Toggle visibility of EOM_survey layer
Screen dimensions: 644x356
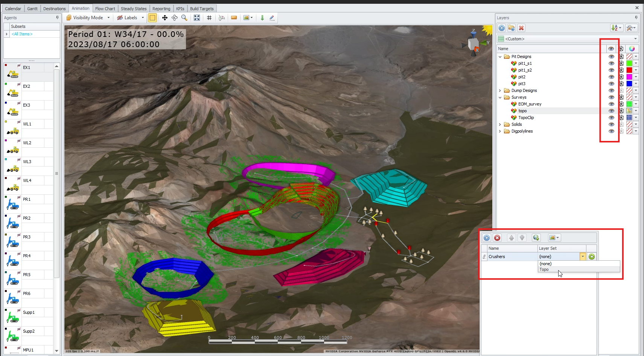[x=611, y=104]
